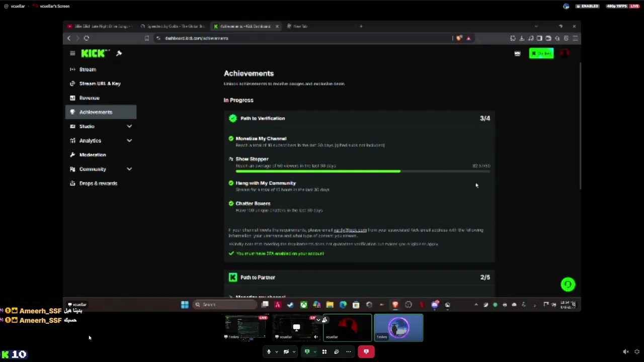Click the Brave browser taskbar icon
The image size is (644, 362).
395,305
